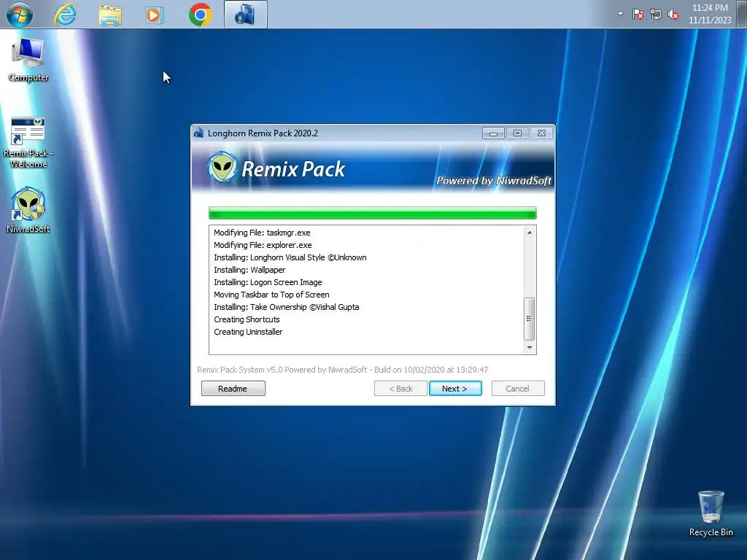Image resolution: width=747 pixels, height=560 pixels.
Task: Click the installer title bar icon
Action: click(198, 133)
